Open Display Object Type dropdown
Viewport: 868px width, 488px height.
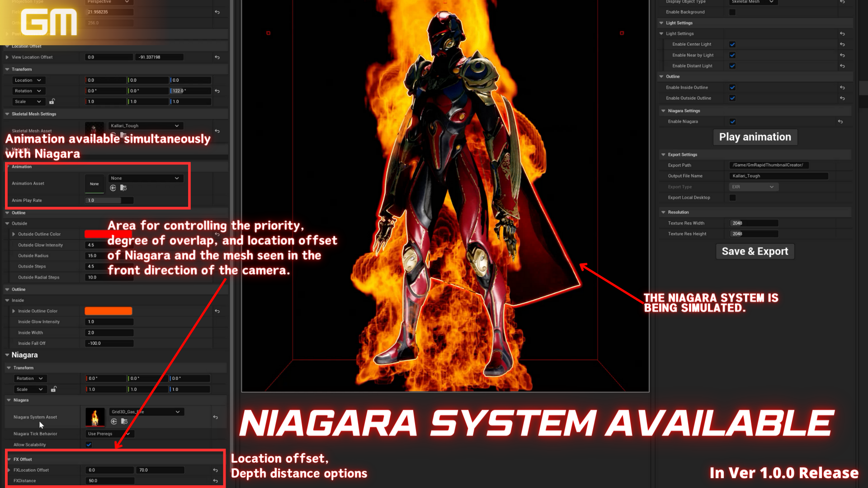tap(753, 2)
